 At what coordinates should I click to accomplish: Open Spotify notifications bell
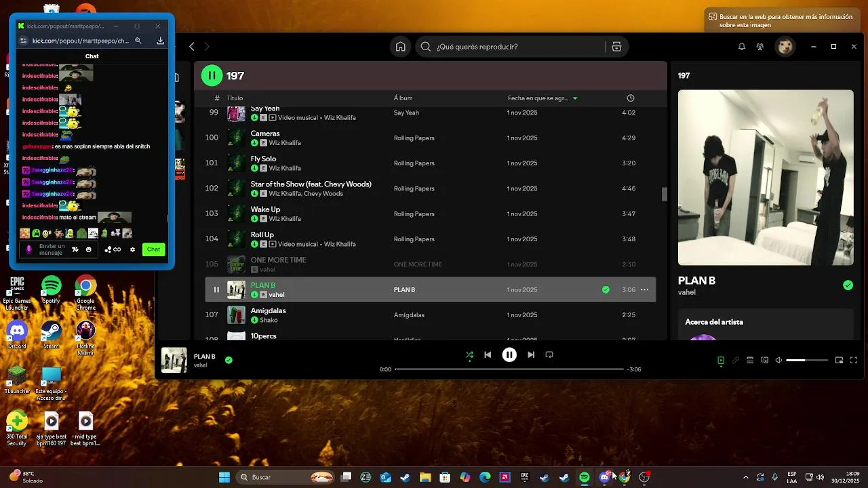coord(742,47)
